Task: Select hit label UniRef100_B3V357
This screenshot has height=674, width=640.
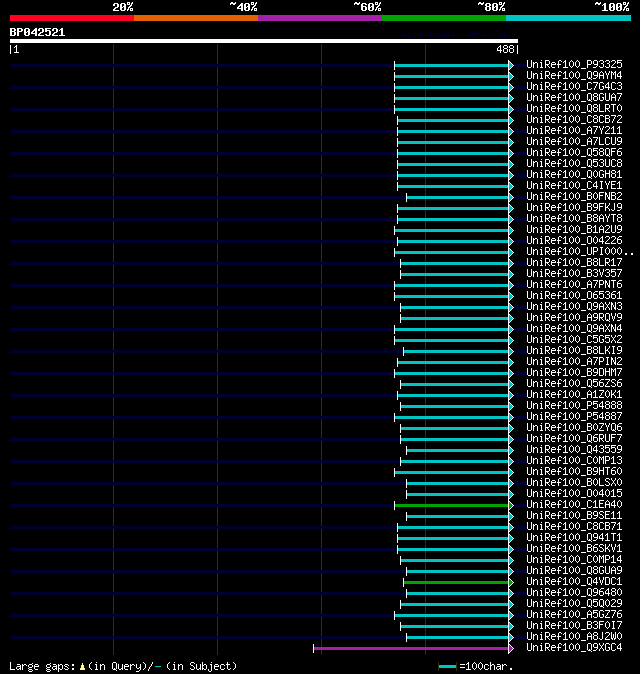Action: click(574, 273)
